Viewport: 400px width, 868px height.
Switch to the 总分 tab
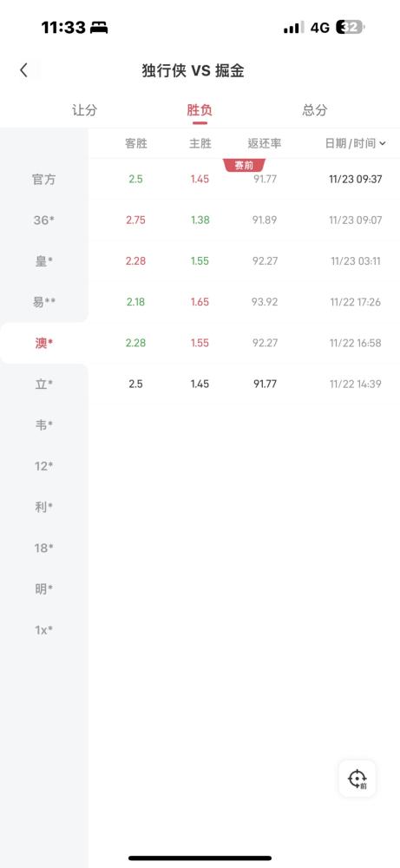pos(315,109)
